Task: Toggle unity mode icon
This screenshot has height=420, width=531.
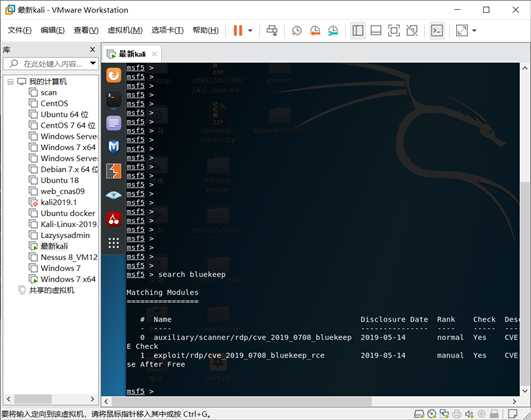Action: click(412, 30)
